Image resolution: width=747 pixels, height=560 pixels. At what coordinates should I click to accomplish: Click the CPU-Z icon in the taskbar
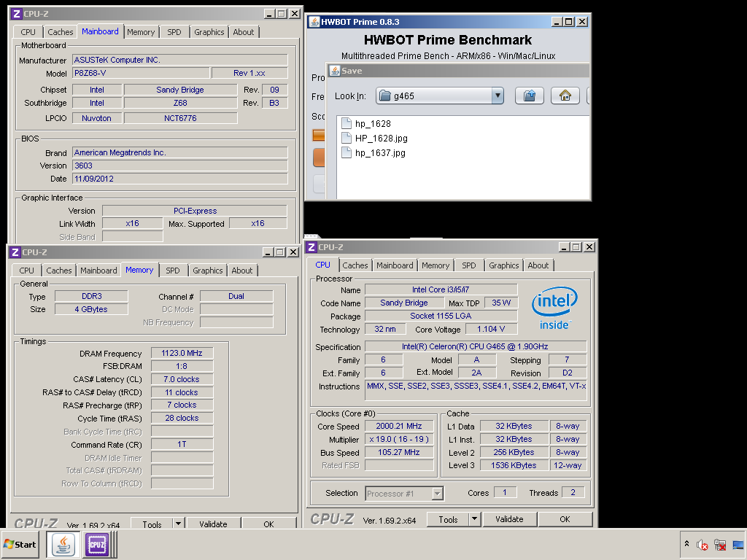[x=97, y=544]
